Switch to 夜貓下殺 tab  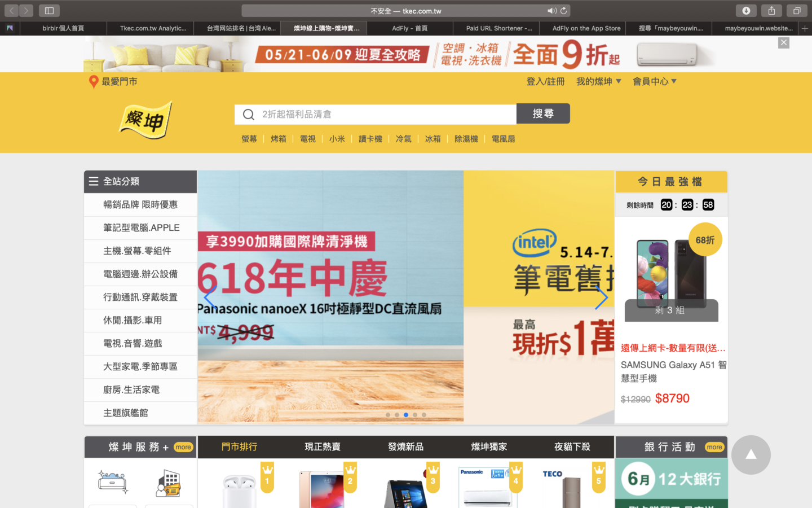coord(572,447)
